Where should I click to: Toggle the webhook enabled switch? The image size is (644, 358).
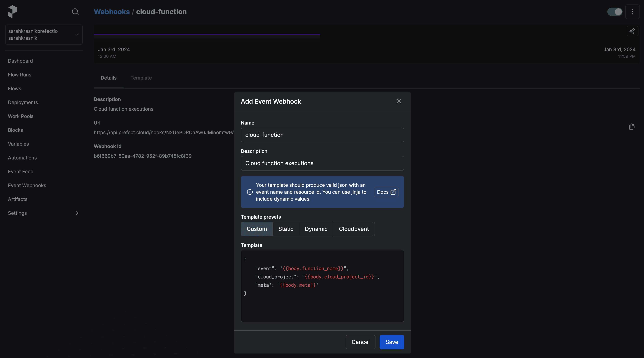(615, 12)
